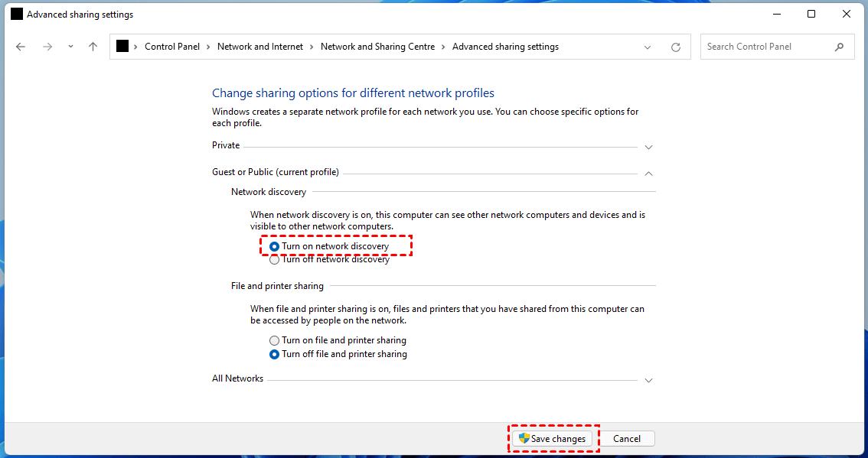Enable Turn on file and printer sharing
868x458 pixels.
point(275,340)
